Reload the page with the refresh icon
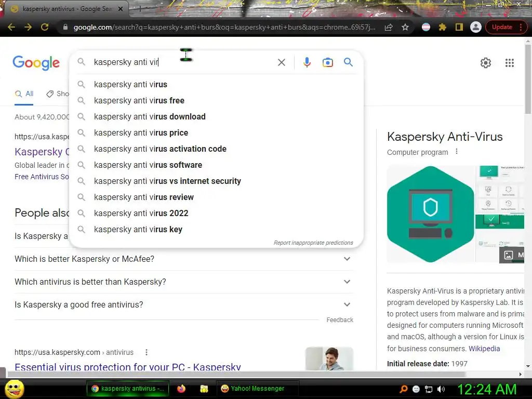Viewport: 532px width, 399px height. [45, 27]
